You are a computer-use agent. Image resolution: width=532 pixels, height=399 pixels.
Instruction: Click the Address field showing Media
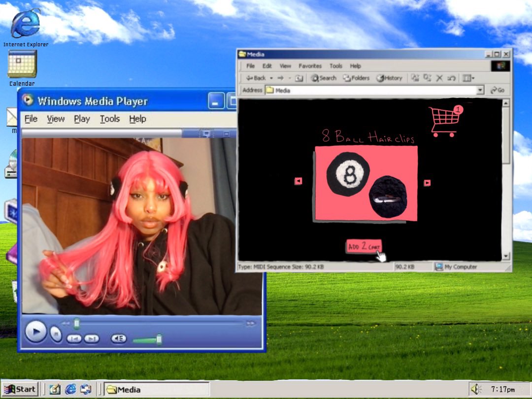point(371,90)
